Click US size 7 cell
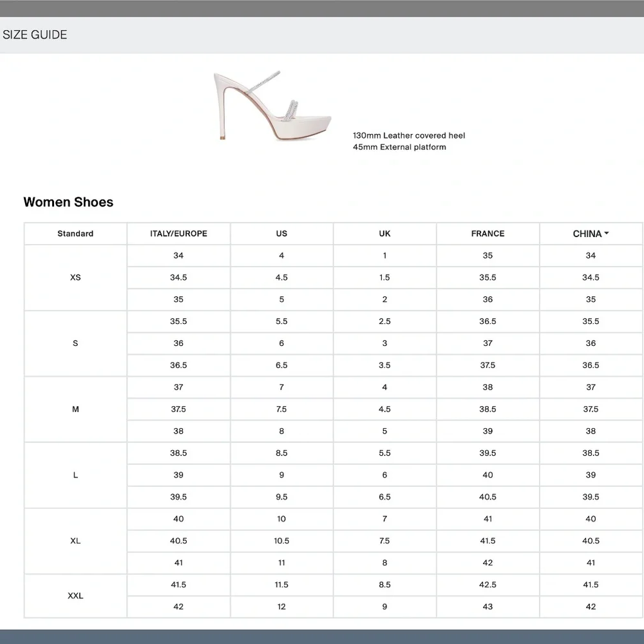Image resolution: width=644 pixels, height=644 pixels. [x=282, y=387]
